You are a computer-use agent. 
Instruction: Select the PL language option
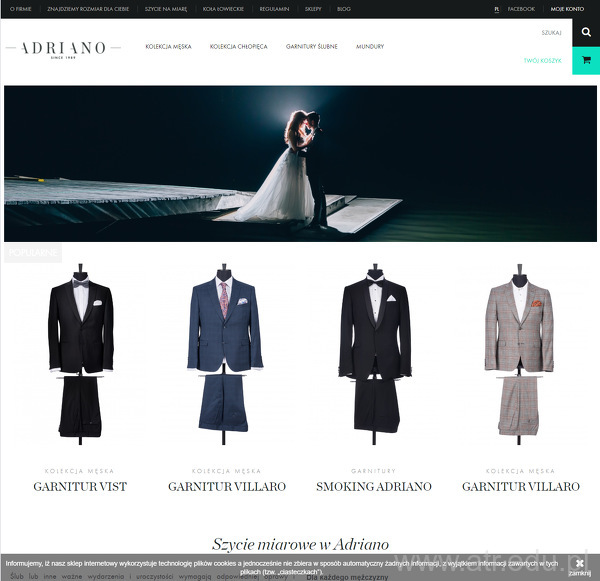pyautogui.click(x=496, y=9)
